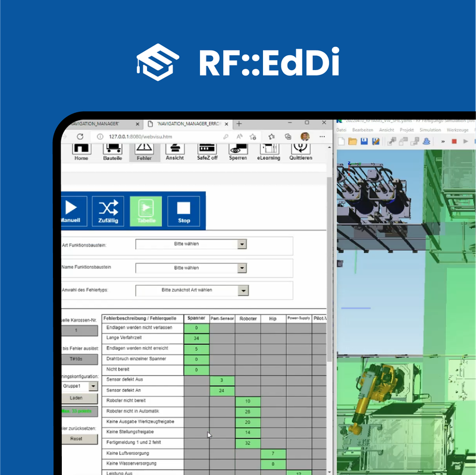This screenshot has height=475, width=476.
Task: Save project with floppy disk icon
Action: pyautogui.click(x=364, y=141)
